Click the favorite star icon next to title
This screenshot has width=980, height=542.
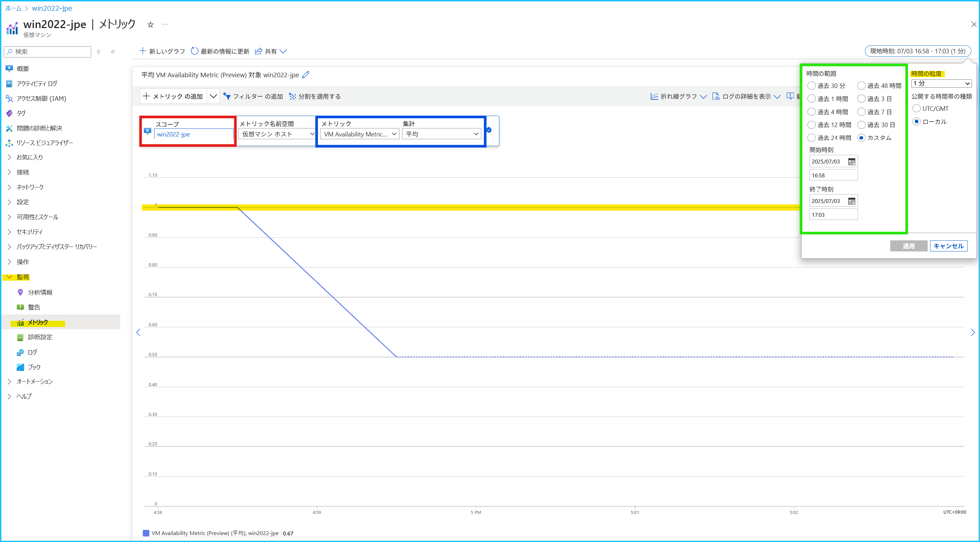click(x=150, y=25)
